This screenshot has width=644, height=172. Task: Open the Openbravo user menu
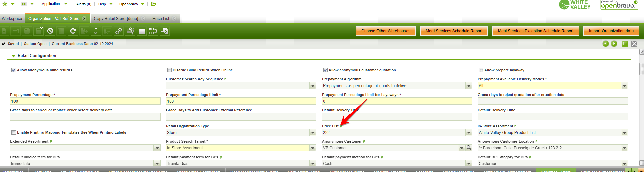132,4
